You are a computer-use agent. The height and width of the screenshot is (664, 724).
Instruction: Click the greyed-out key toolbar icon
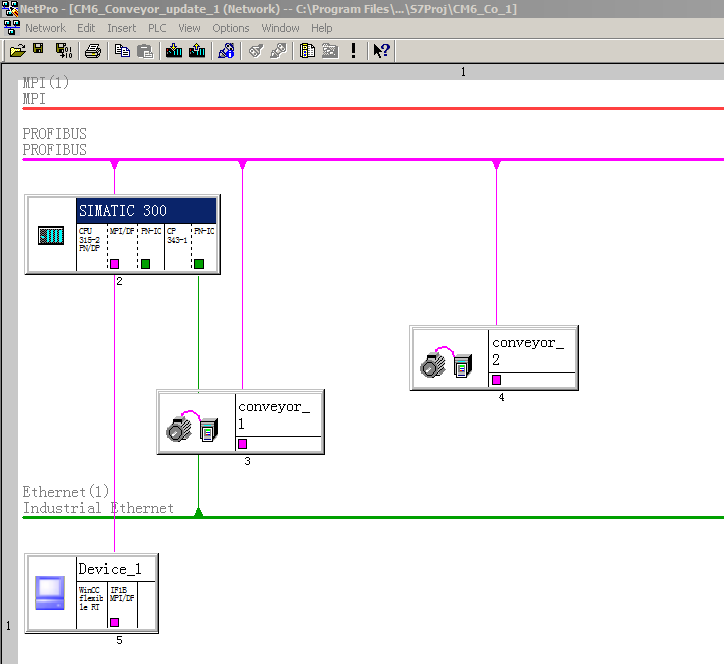255,50
